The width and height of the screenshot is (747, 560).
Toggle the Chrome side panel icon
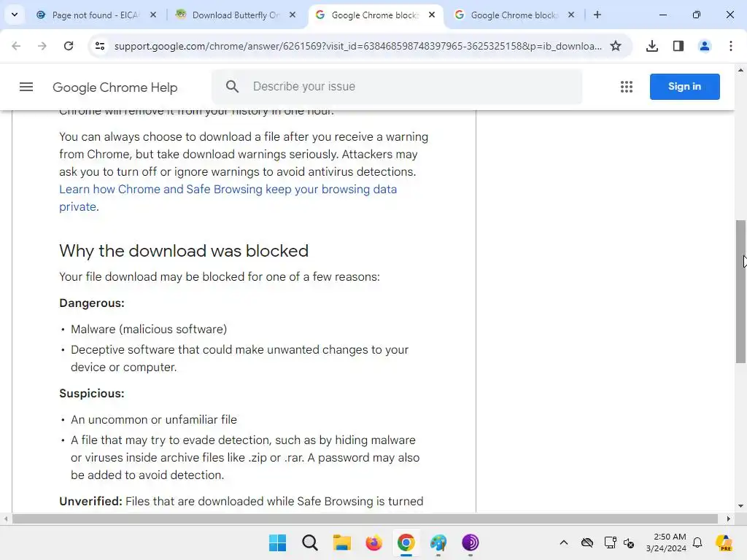(x=678, y=46)
